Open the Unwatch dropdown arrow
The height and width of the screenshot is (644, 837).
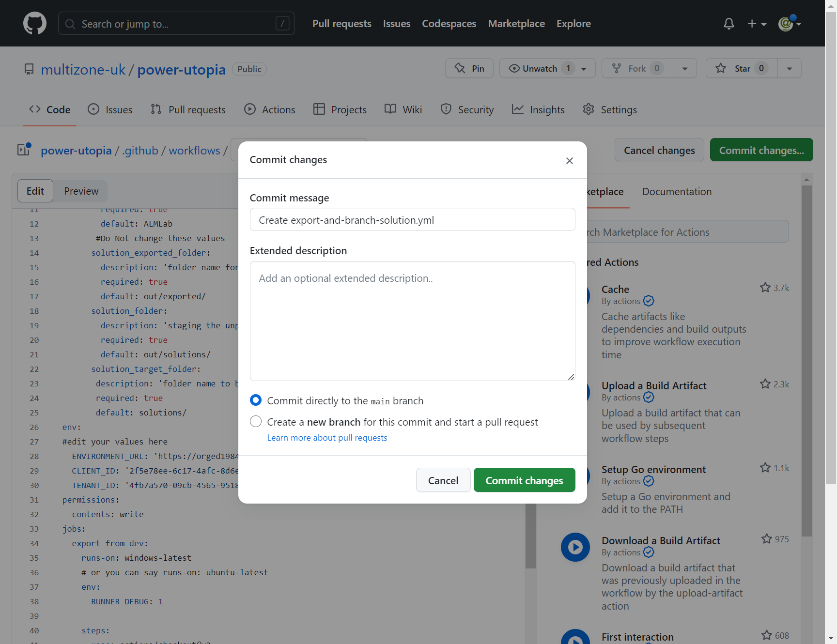(583, 68)
